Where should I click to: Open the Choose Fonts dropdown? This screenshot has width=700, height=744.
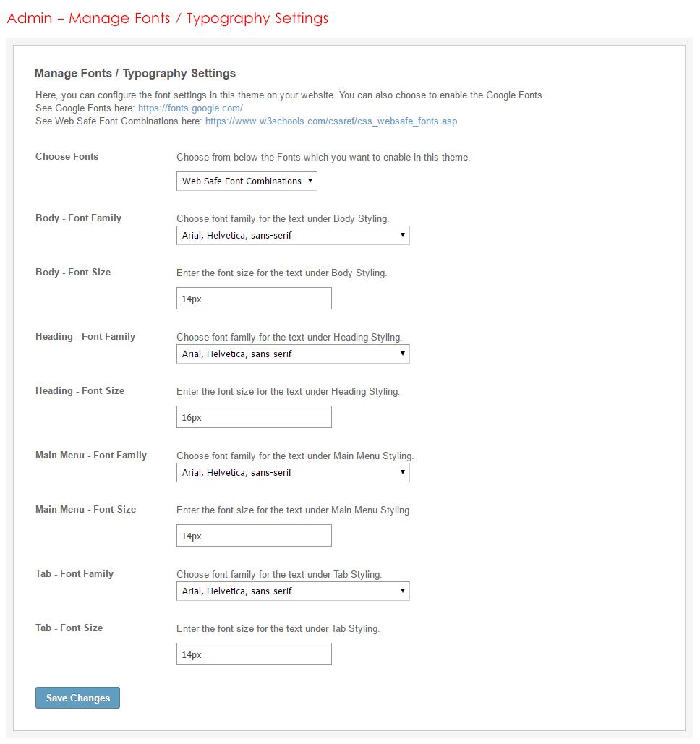point(247,181)
